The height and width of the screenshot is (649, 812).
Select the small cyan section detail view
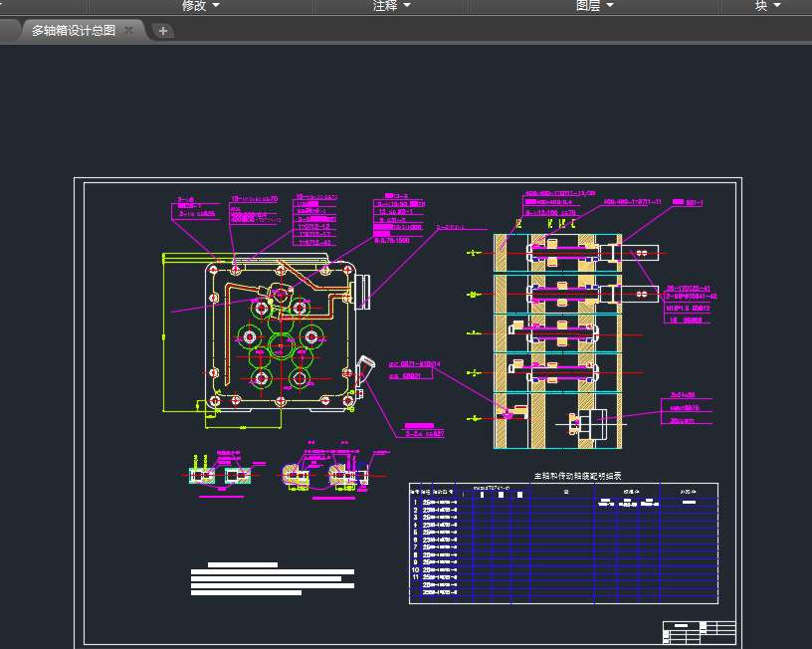(x=220, y=475)
